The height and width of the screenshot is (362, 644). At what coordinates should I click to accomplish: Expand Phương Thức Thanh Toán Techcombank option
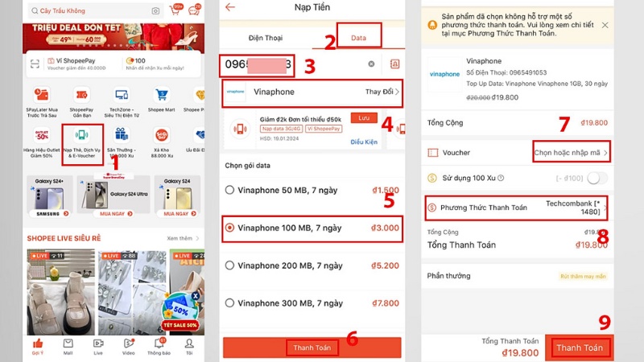coord(517,208)
